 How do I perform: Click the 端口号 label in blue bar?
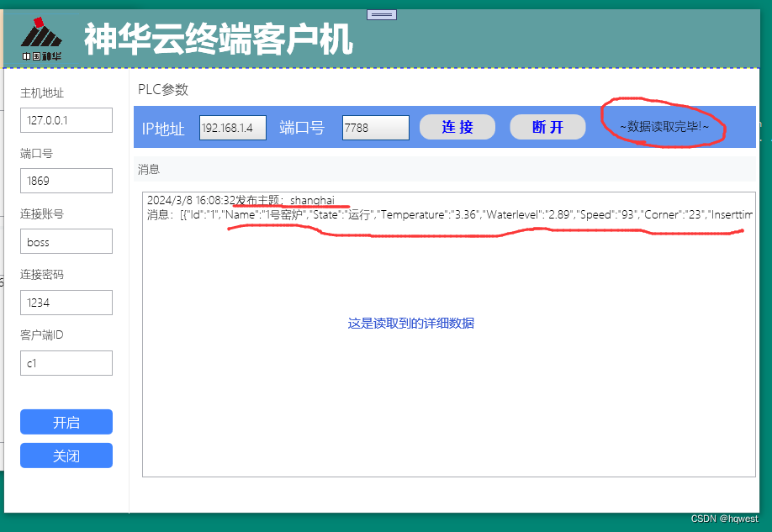tap(302, 128)
